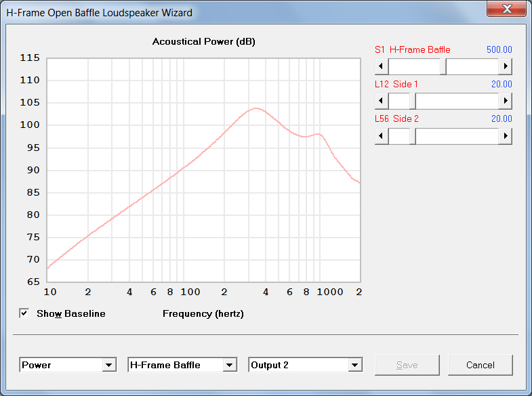Click the S1 H-Frame Baffle value 500.00
532x396 pixels.
tap(499, 49)
